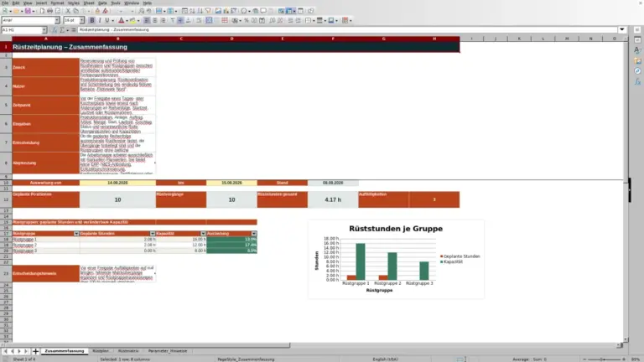This screenshot has height=362, width=644.
Task: Click the Align Right icon
Action: click(163, 20)
